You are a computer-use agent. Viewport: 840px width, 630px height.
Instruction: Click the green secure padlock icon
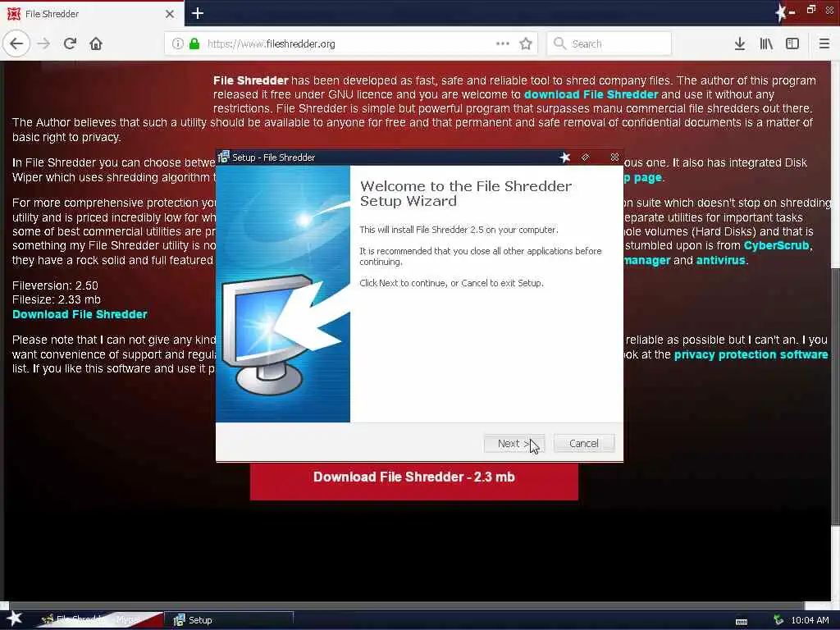click(194, 43)
